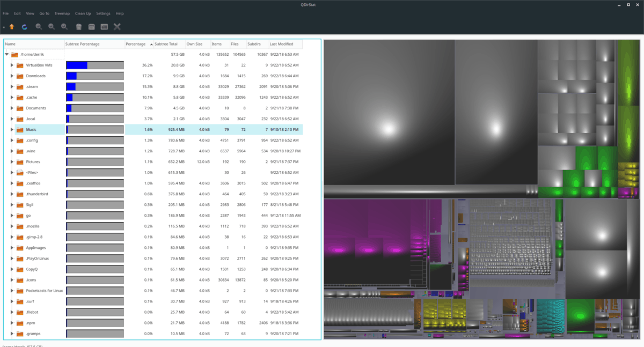The width and height of the screenshot is (644, 347).
Task: Click the Move to Trash toolbar icon
Action: (x=78, y=26)
